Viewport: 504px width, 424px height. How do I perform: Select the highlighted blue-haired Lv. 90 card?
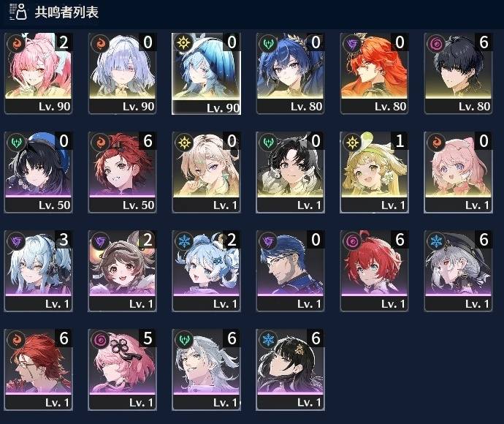[x=206, y=74]
